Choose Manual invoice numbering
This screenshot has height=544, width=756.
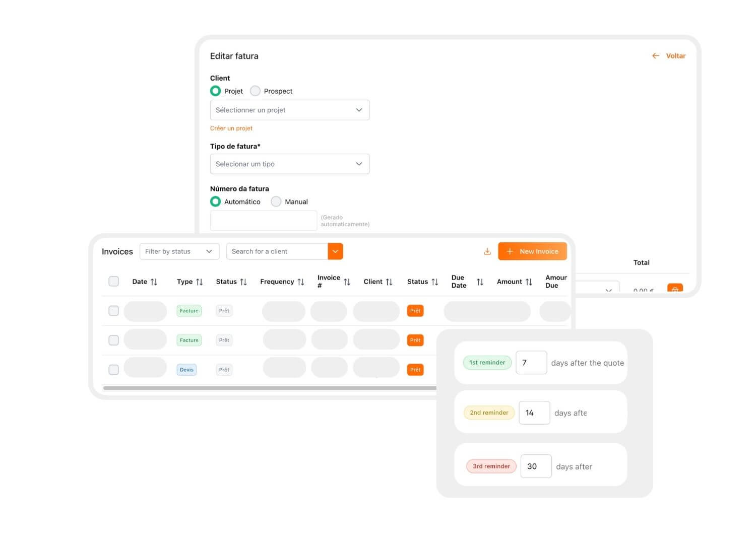point(276,201)
